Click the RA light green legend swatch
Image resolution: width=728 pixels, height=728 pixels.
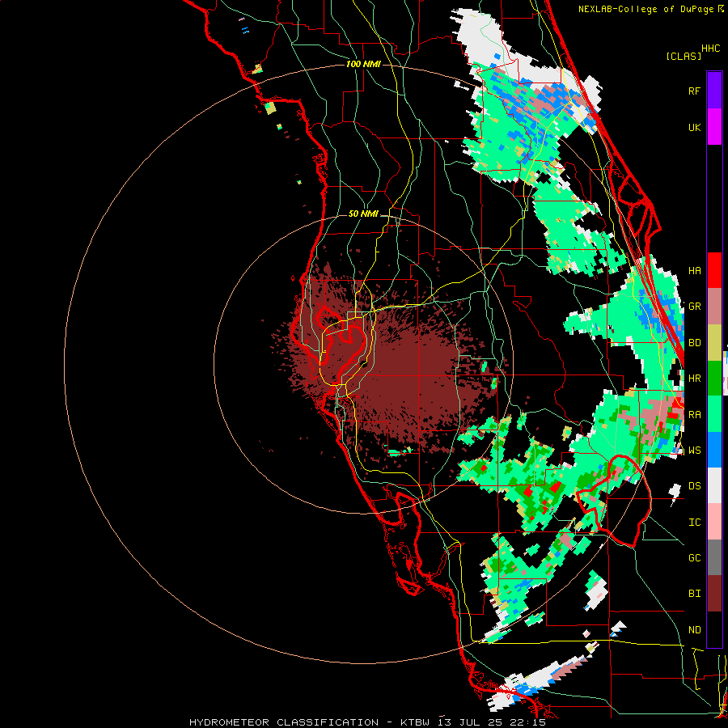click(x=714, y=414)
